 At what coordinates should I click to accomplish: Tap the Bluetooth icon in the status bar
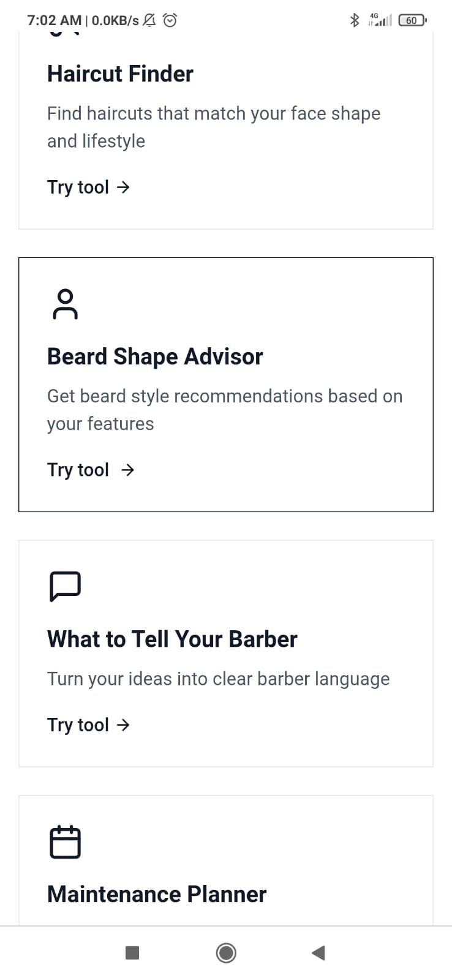pyautogui.click(x=354, y=20)
